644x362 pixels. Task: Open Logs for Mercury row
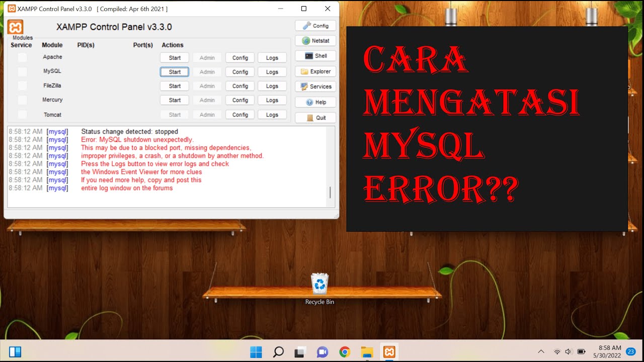point(272,100)
